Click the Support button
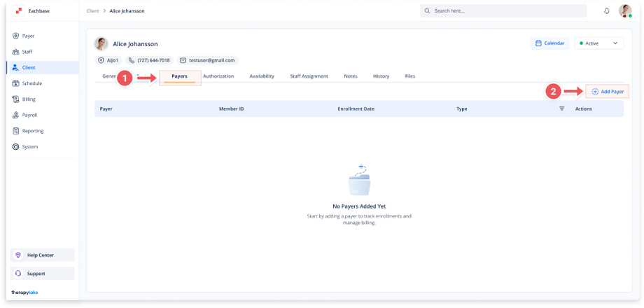 [x=42, y=274]
